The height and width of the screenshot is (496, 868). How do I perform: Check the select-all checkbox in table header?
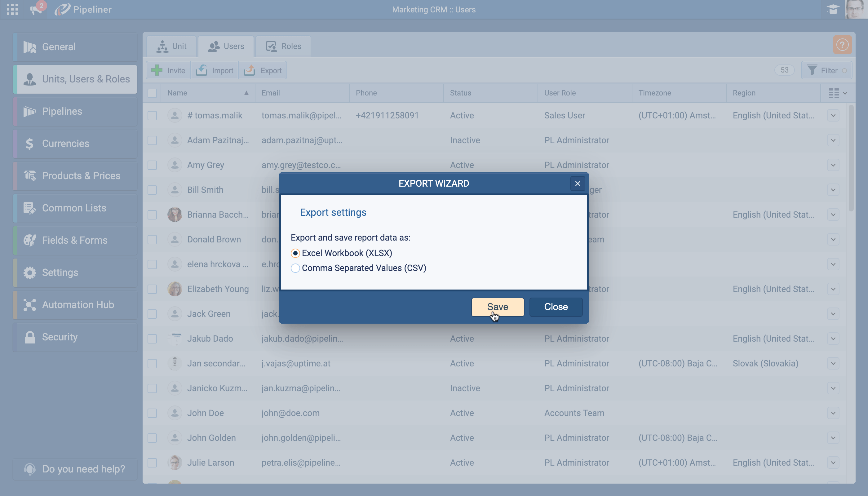pos(152,93)
